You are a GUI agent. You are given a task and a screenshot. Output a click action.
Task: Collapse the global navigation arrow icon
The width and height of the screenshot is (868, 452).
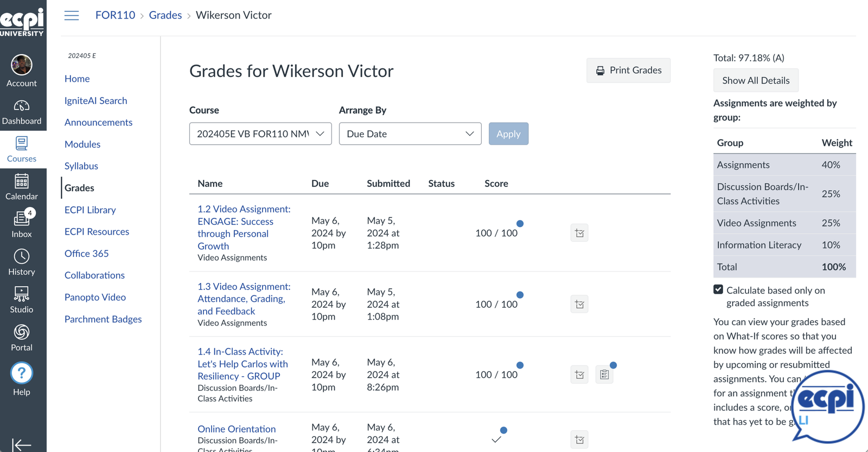pyautogui.click(x=22, y=444)
